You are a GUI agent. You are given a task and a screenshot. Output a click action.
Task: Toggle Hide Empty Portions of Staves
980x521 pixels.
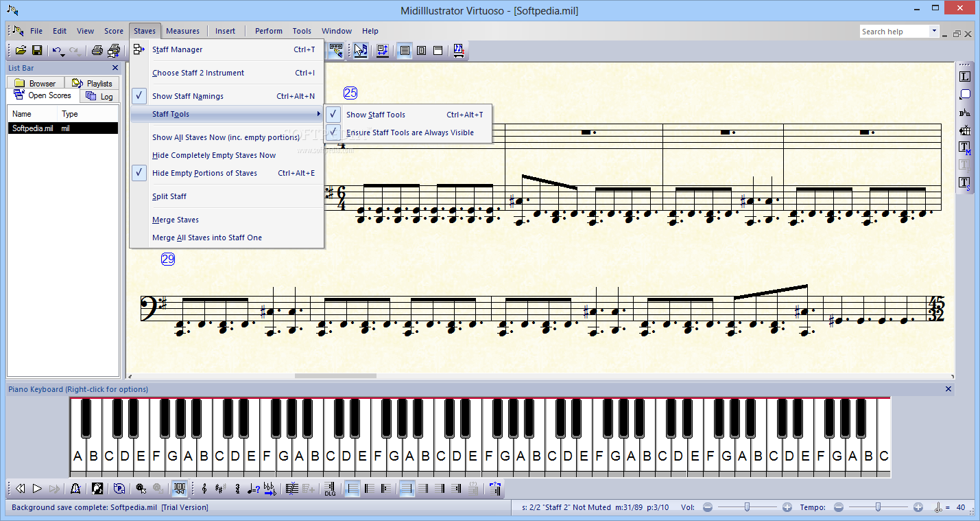tap(204, 173)
